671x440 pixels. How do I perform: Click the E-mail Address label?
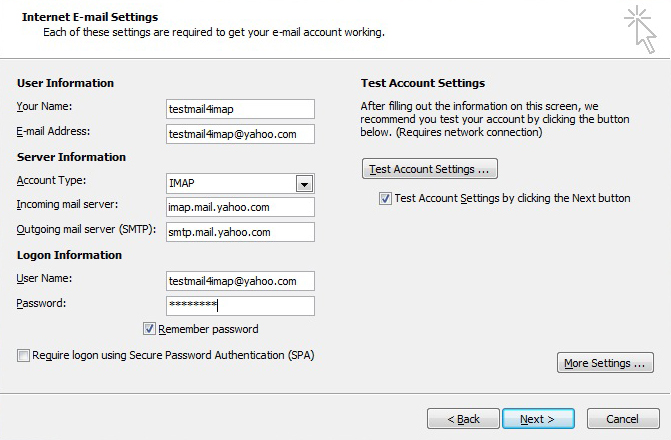tap(53, 131)
